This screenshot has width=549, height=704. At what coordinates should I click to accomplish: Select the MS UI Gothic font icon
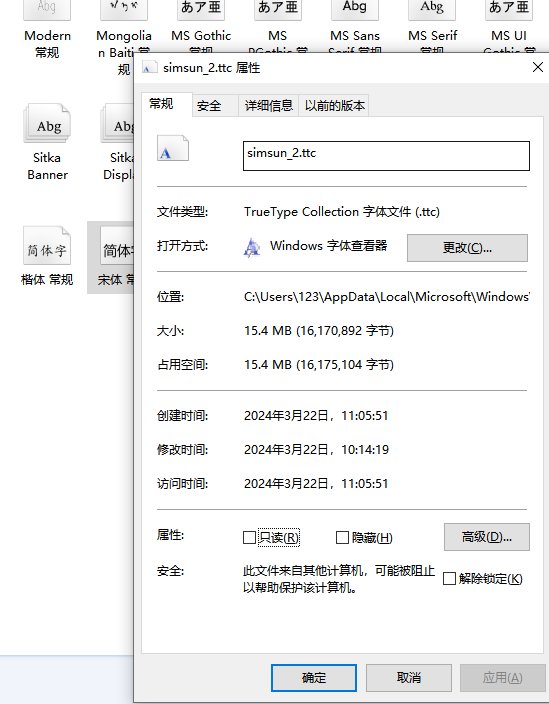[509, 10]
